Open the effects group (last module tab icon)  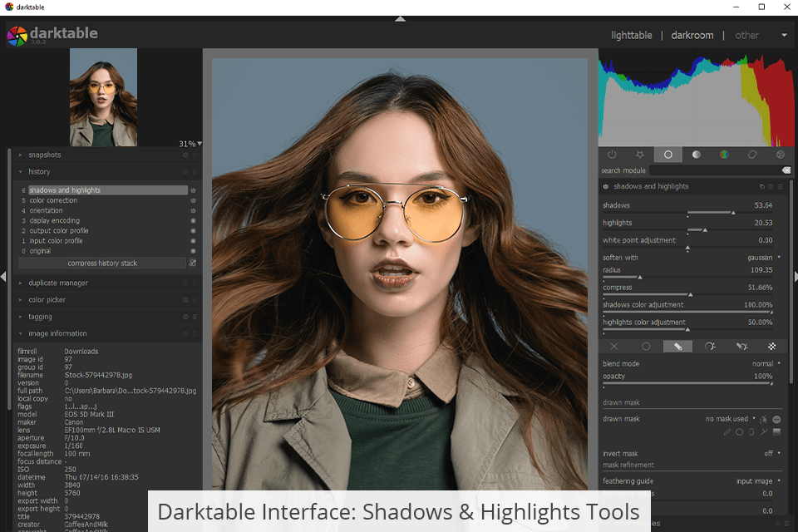781,155
